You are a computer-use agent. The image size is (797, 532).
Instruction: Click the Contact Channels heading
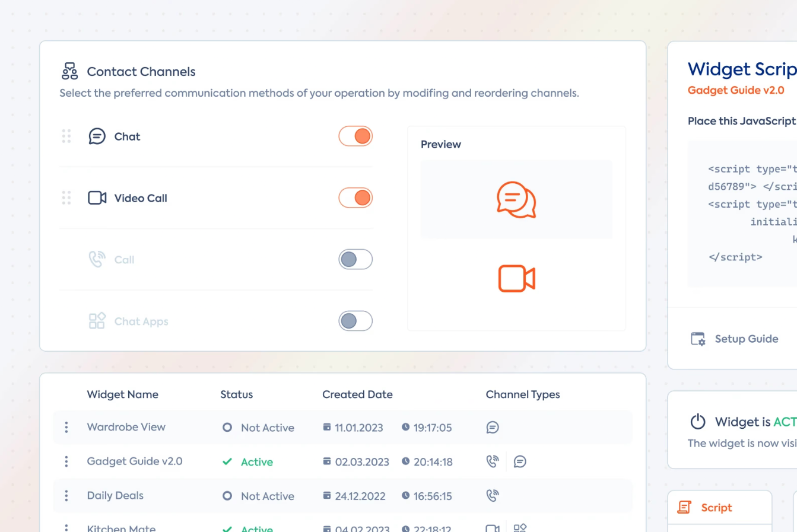(x=141, y=72)
